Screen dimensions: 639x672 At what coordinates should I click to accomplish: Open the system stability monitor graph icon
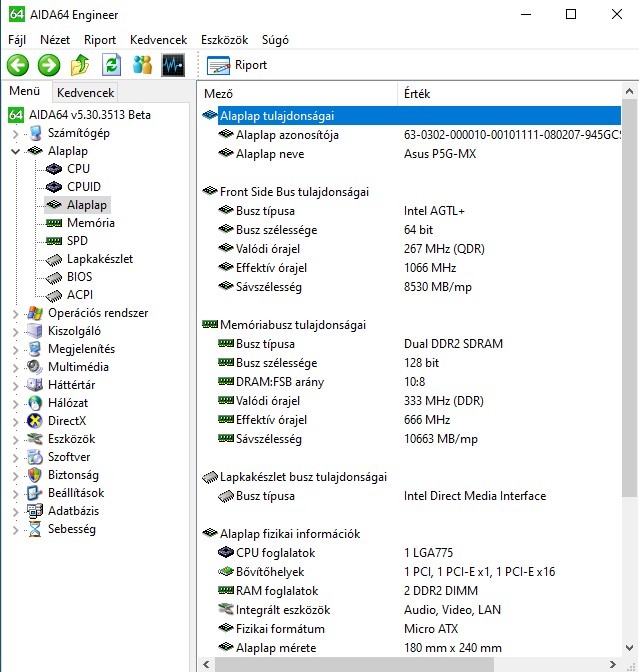pos(173,65)
